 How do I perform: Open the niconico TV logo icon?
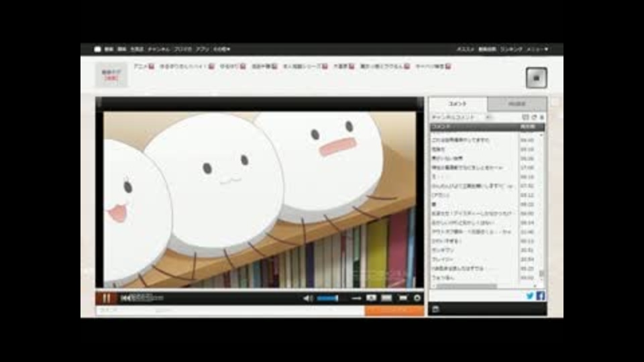97,49
